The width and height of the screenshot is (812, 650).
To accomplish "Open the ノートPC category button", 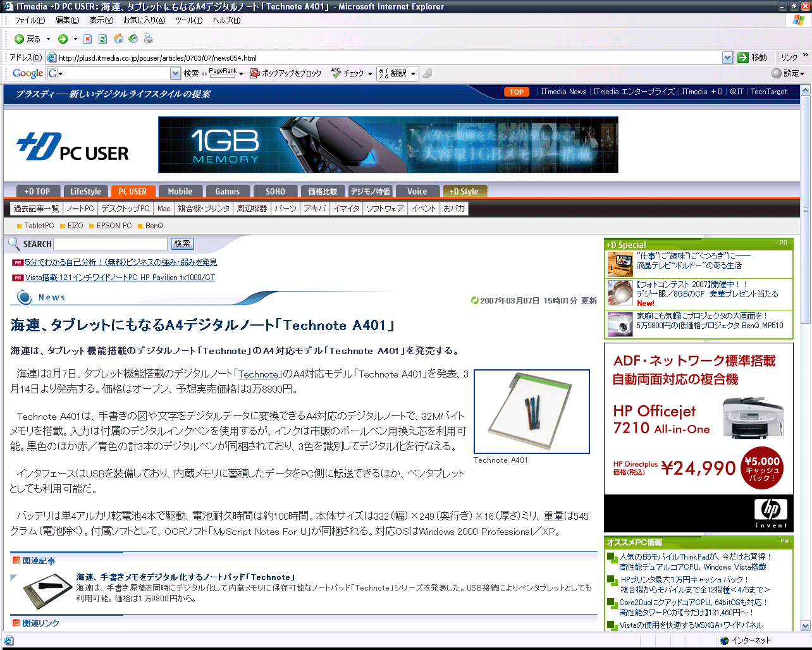I will [x=80, y=209].
